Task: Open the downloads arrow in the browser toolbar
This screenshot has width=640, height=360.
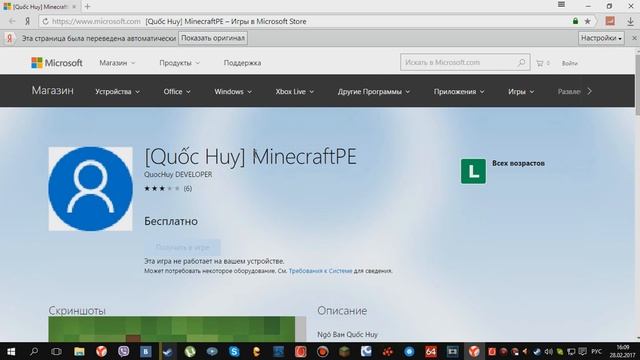Action: pyautogui.click(x=630, y=22)
